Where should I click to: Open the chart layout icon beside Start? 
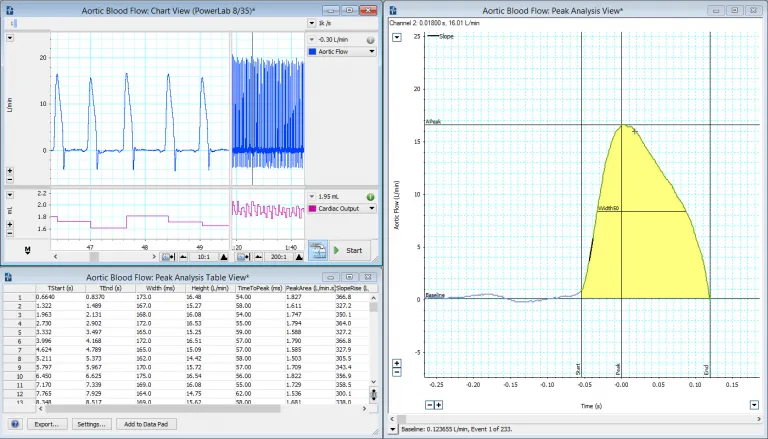coord(319,250)
